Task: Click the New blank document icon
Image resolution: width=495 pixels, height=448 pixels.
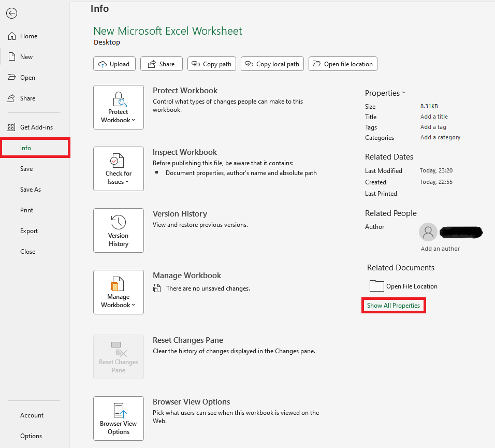Action: click(x=12, y=56)
